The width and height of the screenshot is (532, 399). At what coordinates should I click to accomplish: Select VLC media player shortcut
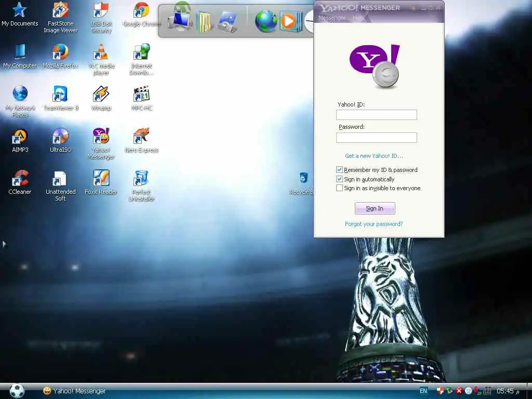click(101, 59)
